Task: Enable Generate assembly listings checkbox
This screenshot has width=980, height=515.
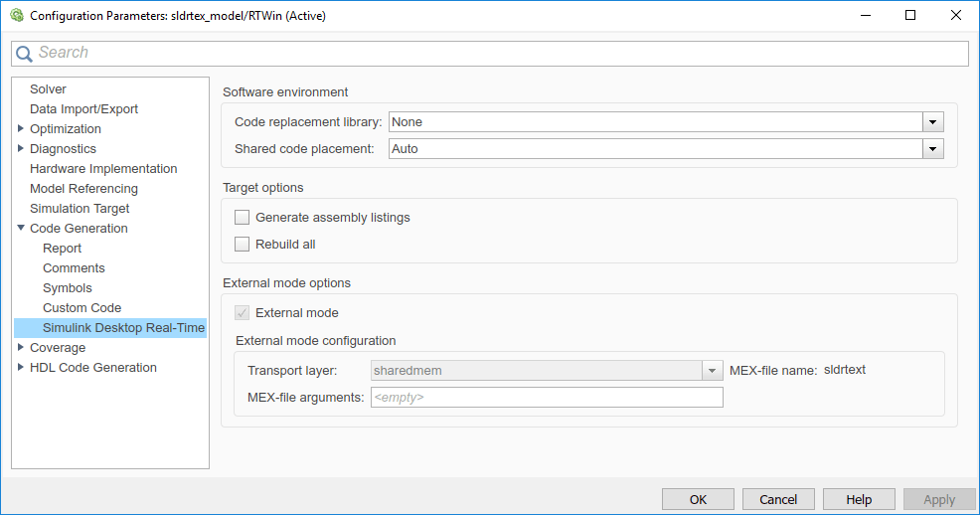Action: coord(243,217)
